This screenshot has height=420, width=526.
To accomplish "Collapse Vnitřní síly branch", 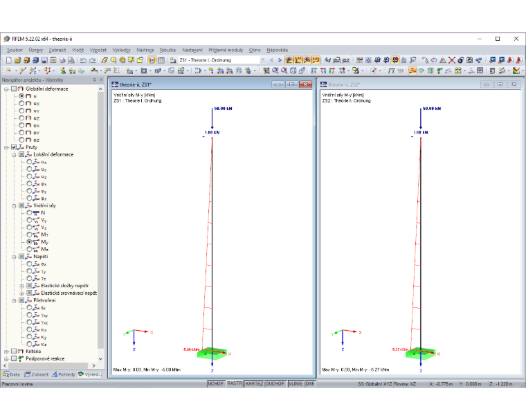I will [14, 206].
